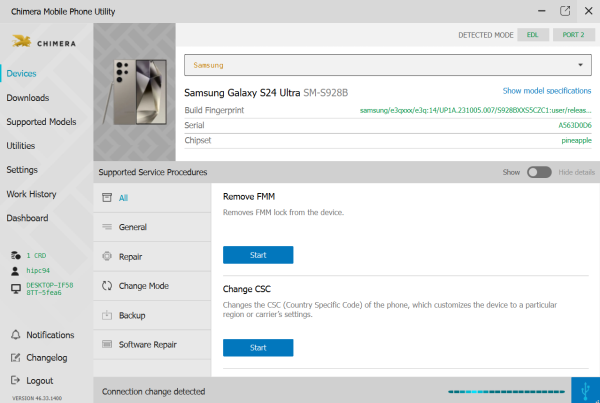Open Utilities in the sidebar

pos(21,146)
